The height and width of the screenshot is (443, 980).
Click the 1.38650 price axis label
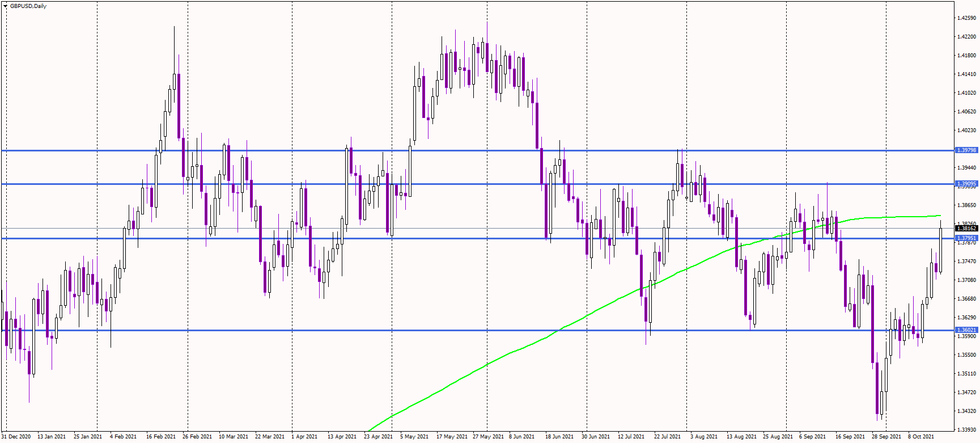[x=967, y=205]
